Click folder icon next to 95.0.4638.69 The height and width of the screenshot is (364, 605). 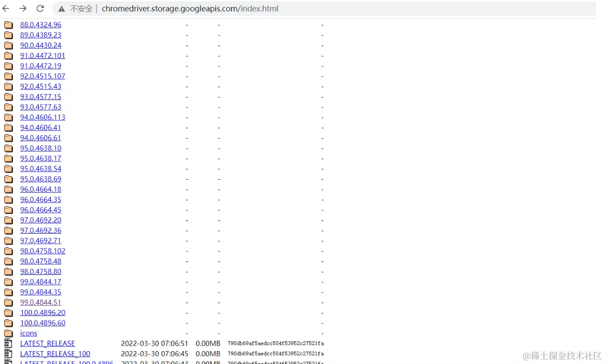coord(8,179)
